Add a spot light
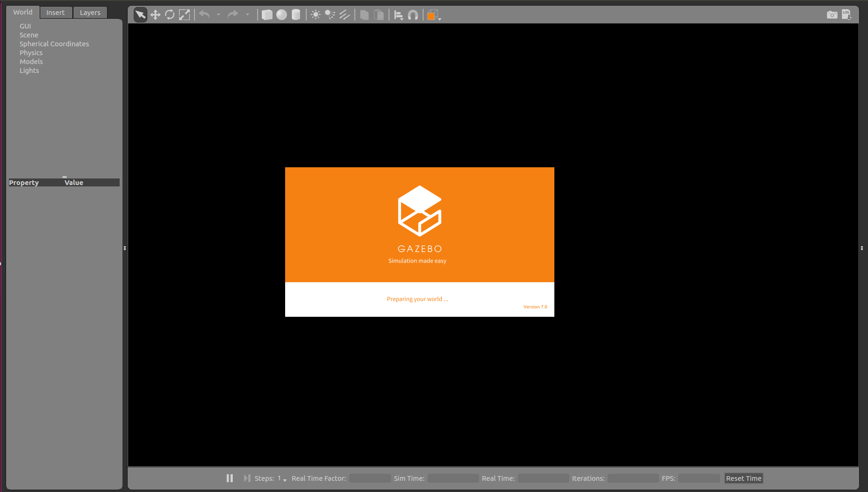 tap(330, 15)
